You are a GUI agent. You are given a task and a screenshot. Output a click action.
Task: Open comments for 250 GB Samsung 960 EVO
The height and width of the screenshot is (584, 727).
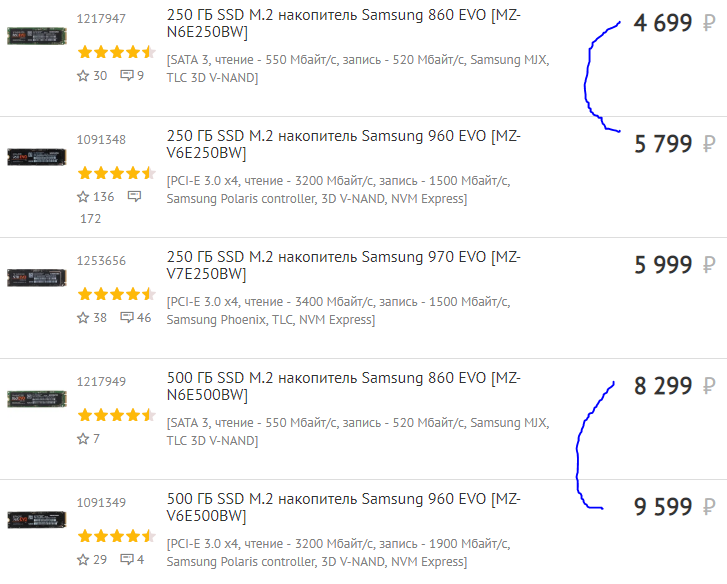(134, 197)
